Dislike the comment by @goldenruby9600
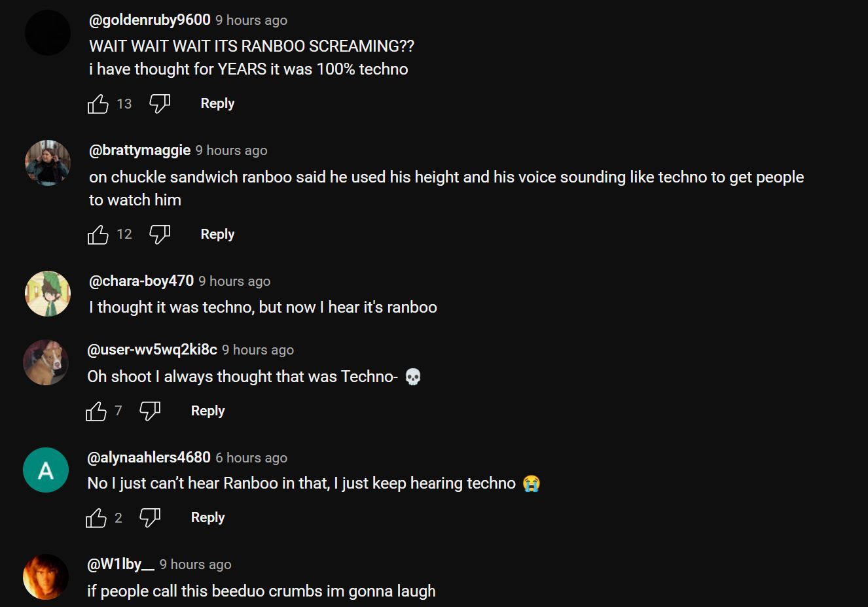This screenshot has height=607, width=868. pyautogui.click(x=160, y=104)
